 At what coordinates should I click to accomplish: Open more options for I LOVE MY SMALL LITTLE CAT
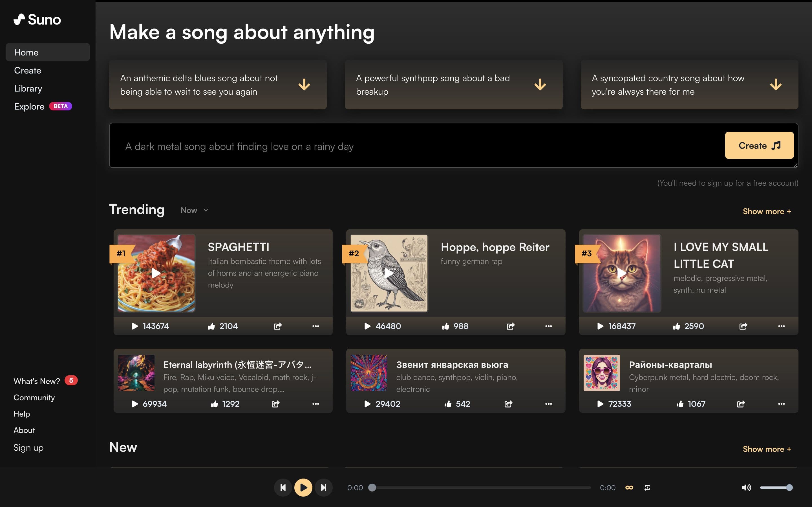[x=781, y=326]
